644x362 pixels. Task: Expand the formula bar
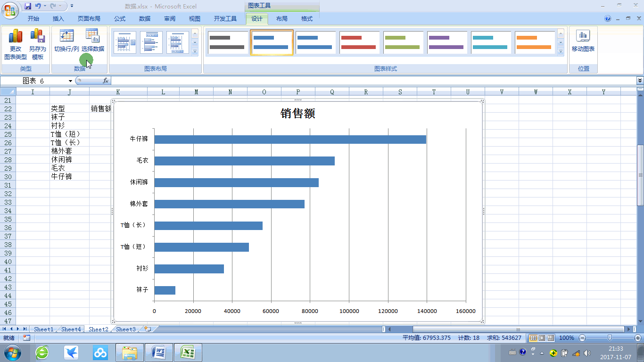(640, 81)
